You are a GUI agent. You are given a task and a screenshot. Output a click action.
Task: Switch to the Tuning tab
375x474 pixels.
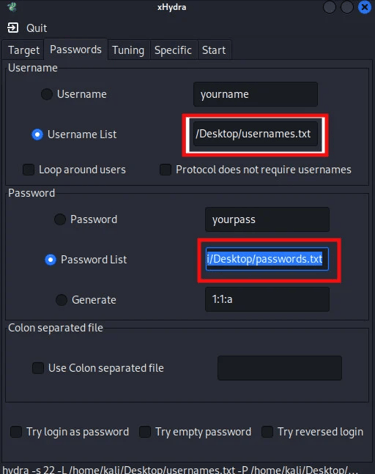(128, 50)
